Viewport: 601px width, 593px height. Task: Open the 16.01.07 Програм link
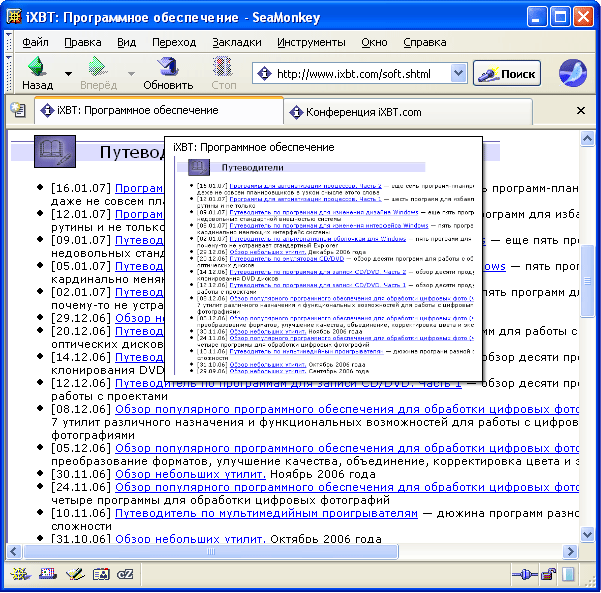pos(139,188)
